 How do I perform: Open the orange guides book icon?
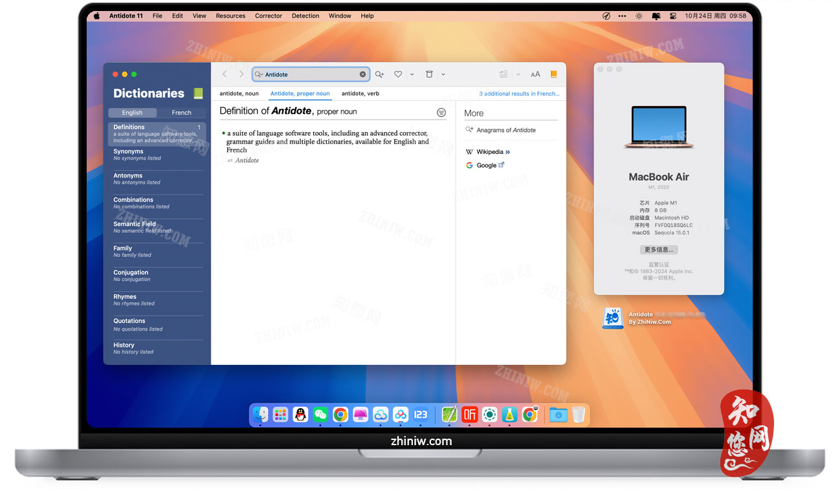pyautogui.click(x=553, y=74)
